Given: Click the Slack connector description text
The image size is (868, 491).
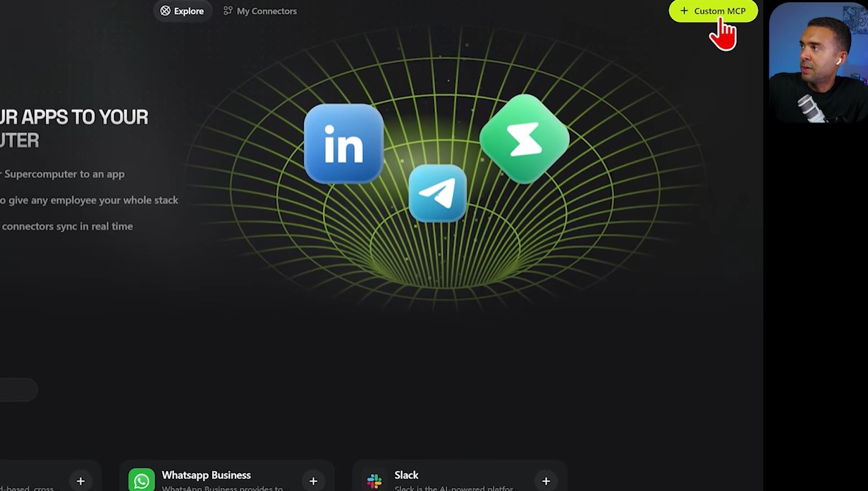Looking at the screenshot, I should [453, 487].
